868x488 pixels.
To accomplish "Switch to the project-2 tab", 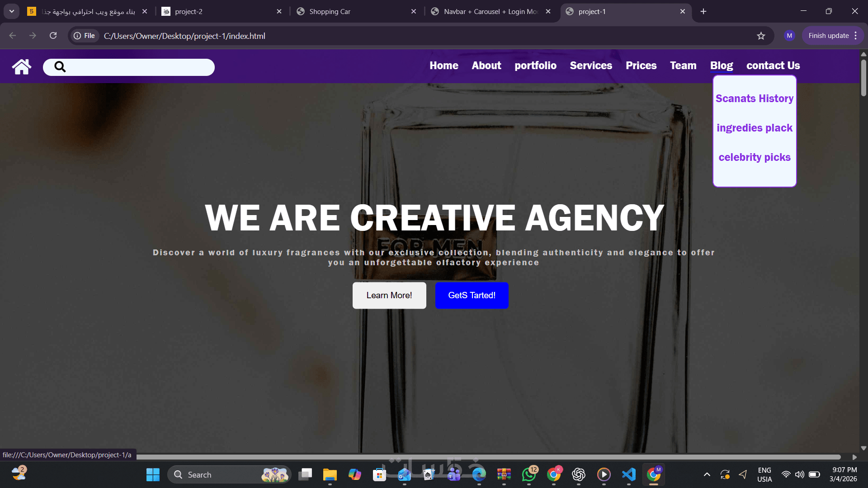I will [x=222, y=11].
